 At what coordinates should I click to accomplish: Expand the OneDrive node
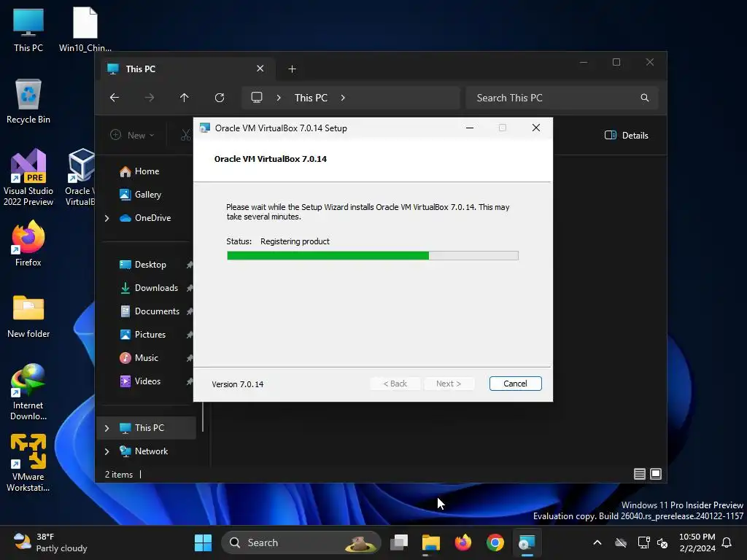[x=107, y=218]
